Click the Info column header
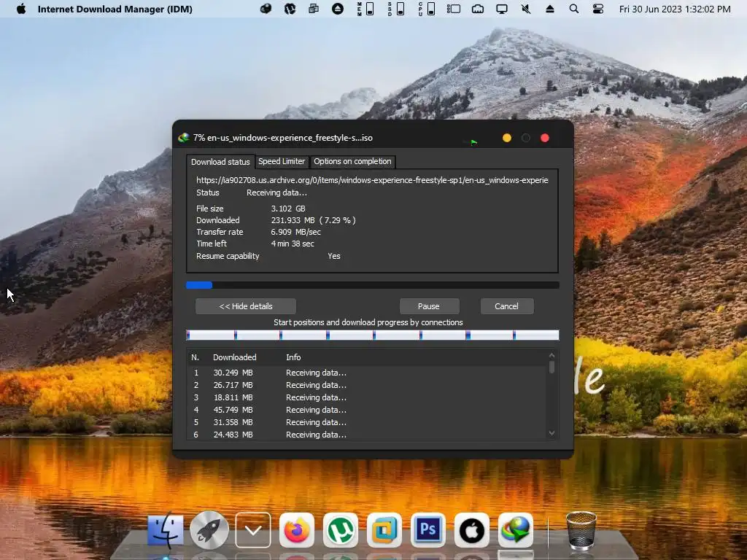The width and height of the screenshot is (747, 560). click(293, 357)
